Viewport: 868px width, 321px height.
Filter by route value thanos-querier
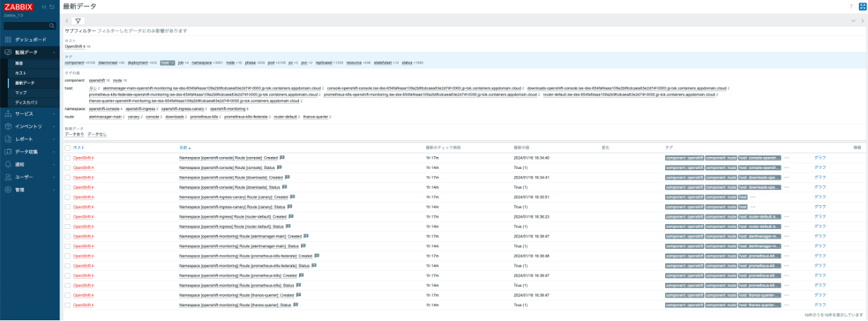315,117
